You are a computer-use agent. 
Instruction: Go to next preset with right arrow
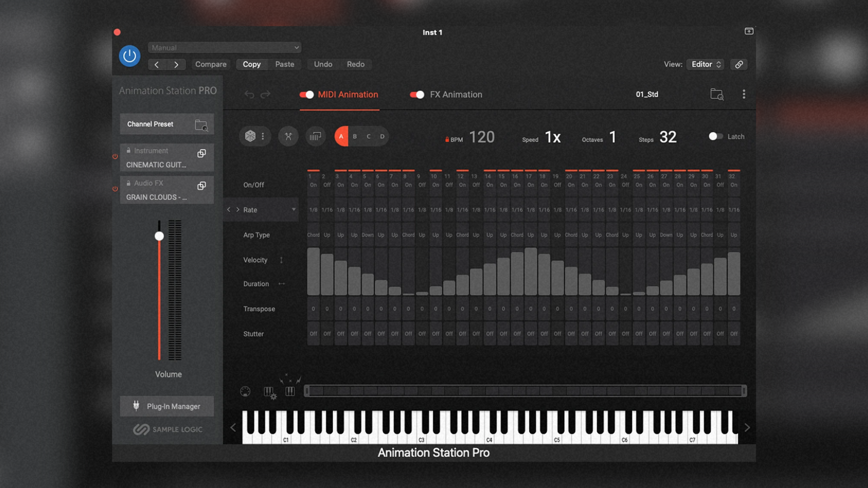pos(176,65)
